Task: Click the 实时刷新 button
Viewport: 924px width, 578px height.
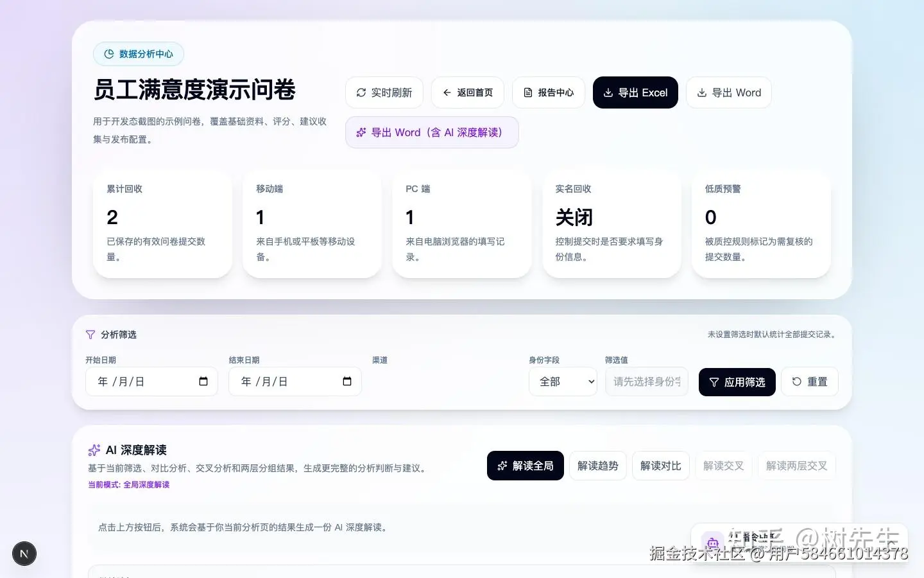Action: tap(384, 92)
